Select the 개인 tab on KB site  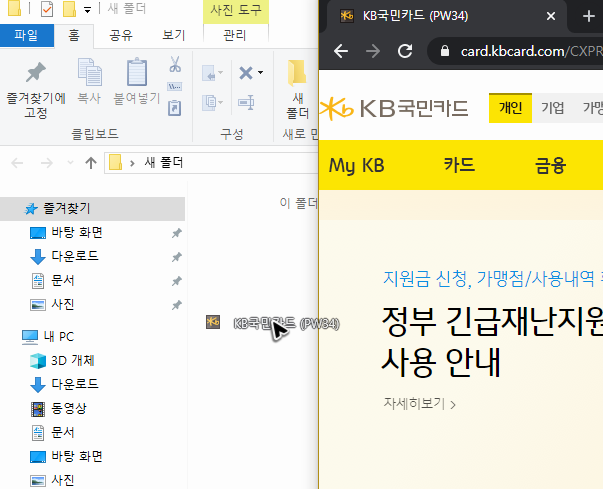pos(510,108)
